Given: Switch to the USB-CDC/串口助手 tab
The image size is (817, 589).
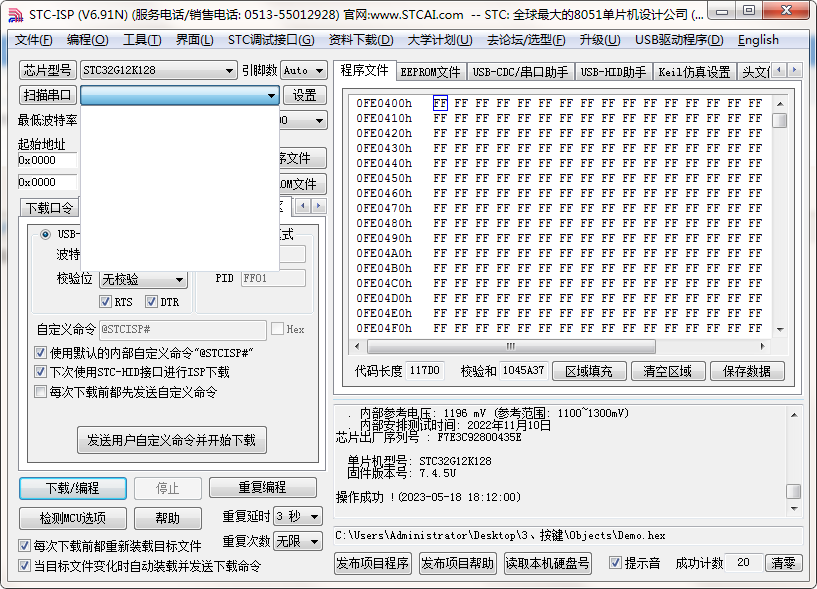Looking at the screenshot, I should point(520,72).
